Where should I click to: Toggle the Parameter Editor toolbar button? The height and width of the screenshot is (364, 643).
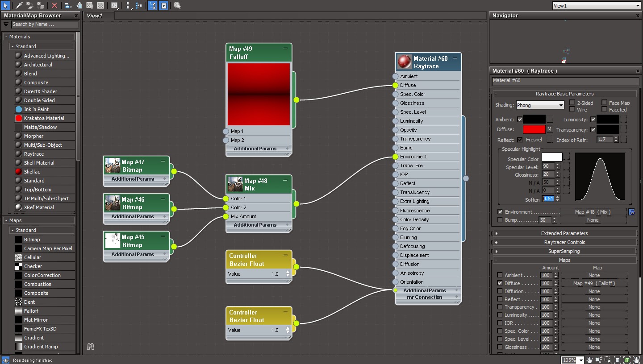click(164, 5)
